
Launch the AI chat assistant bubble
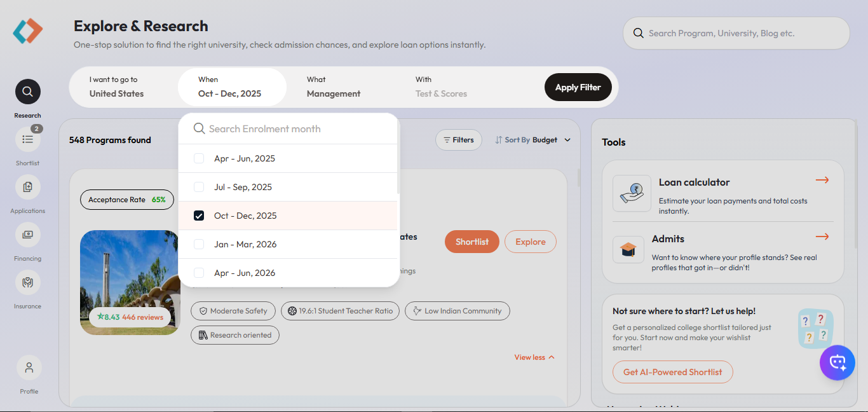click(837, 362)
